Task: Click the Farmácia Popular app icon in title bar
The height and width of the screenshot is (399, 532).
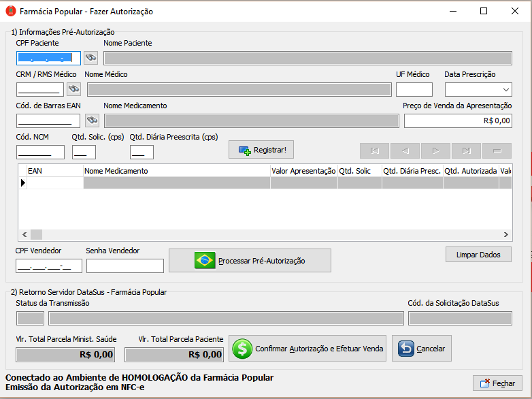Action: 11,11
